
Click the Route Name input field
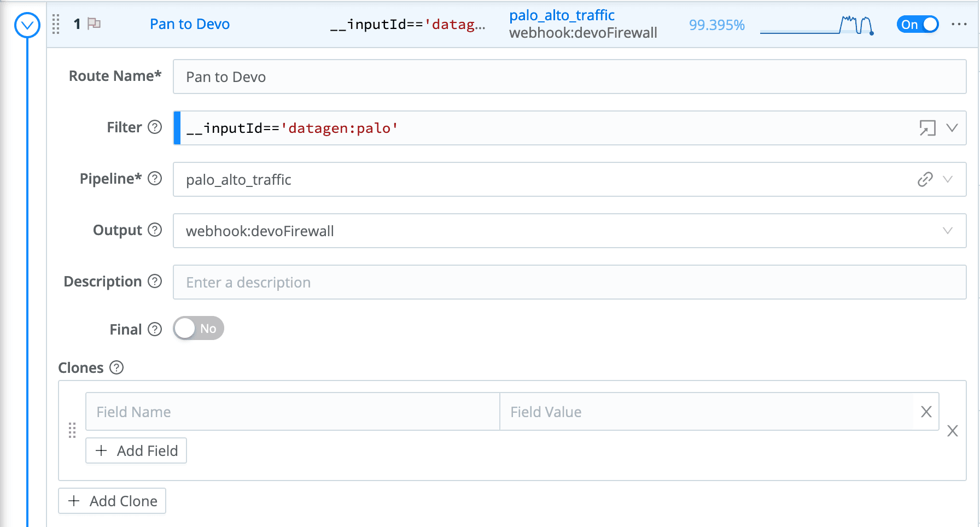click(x=569, y=77)
